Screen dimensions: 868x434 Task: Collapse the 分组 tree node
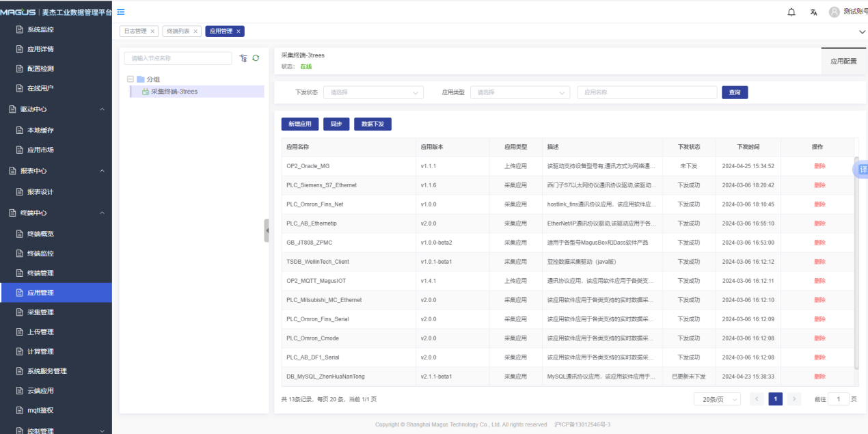(x=130, y=79)
